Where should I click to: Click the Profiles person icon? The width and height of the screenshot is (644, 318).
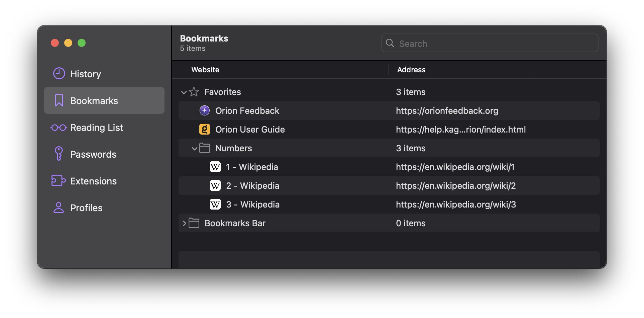pos(59,208)
